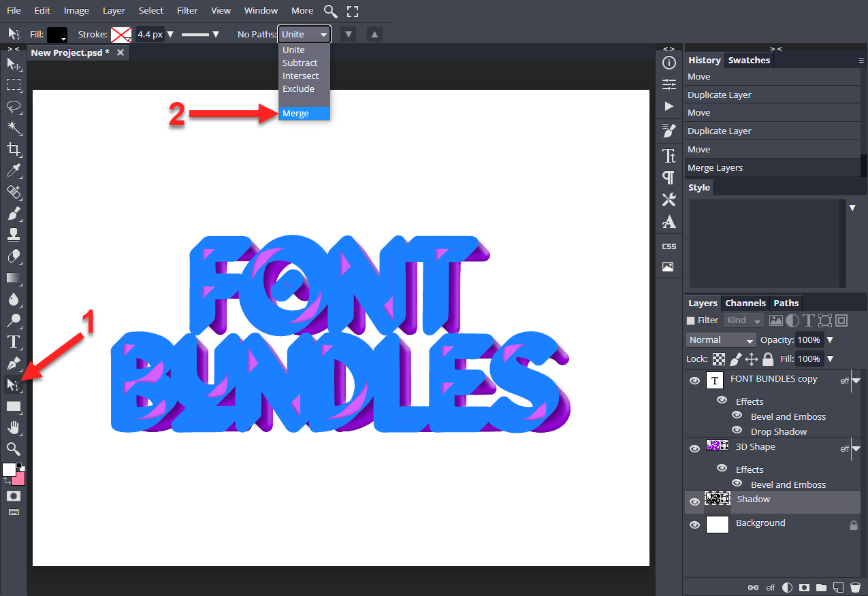
Task: Open the Kind filter dropdown
Action: pyautogui.click(x=744, y=320)
